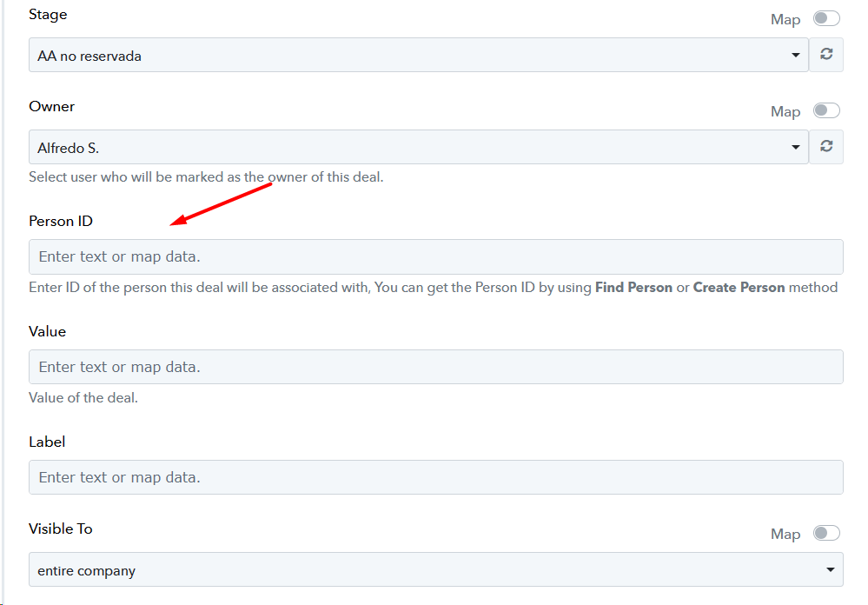The width and height of the screenshot is (868, 605).
Task: Focus the Value input field
Action: click(435, 367)
